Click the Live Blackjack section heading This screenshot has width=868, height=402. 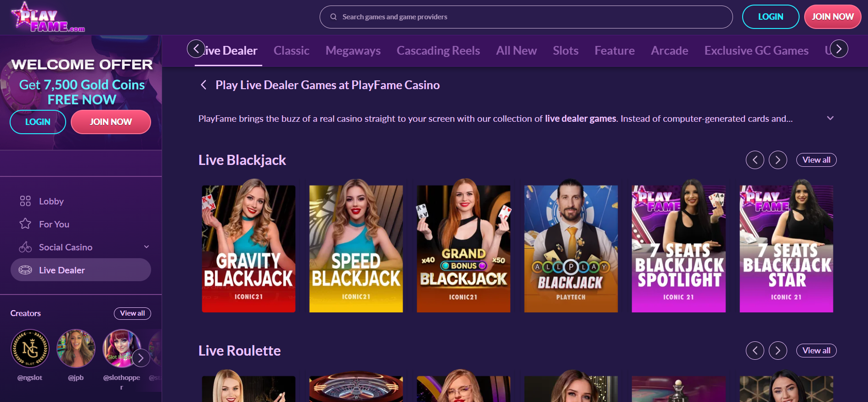click(x=242, y=160)
